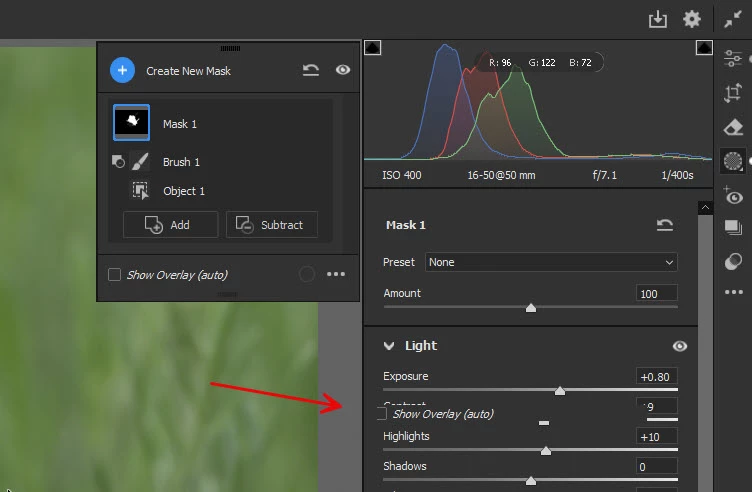The width and height of the screenshot is (752, 492).
Task: Click the Exposure value field +0.80
Action: 657,376
